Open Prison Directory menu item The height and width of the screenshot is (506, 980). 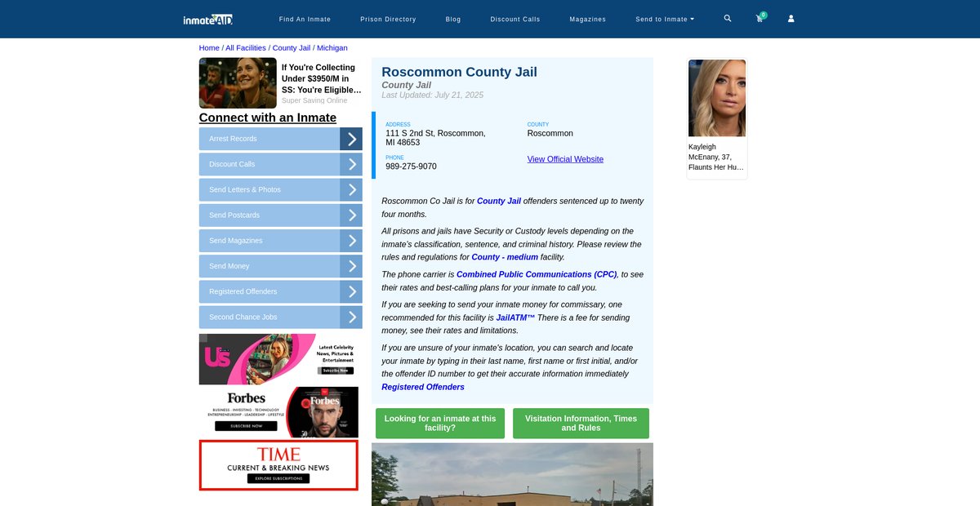tap(388, 19)
